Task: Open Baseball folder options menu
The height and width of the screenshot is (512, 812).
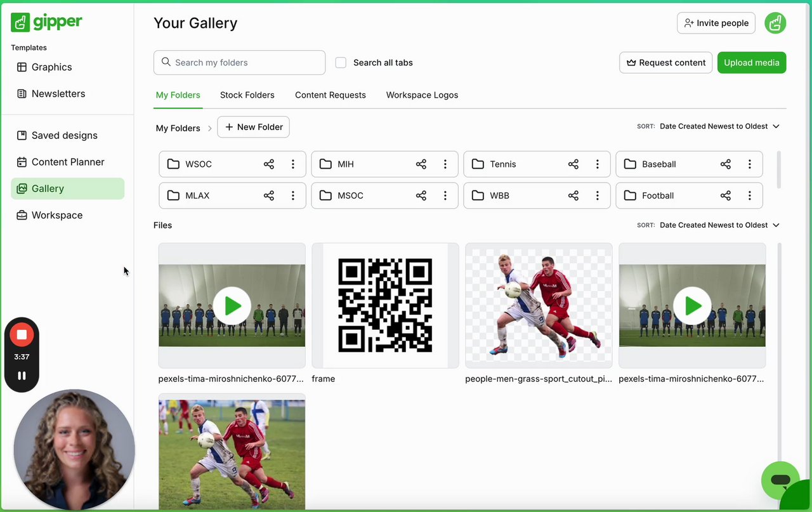Action: click(749, 164)
